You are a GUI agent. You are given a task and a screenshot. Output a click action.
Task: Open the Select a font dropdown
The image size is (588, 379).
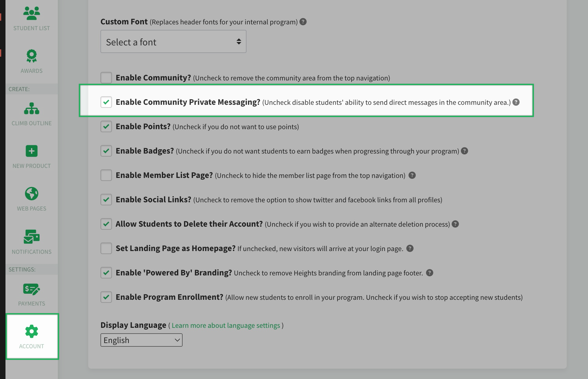(173, 41)
